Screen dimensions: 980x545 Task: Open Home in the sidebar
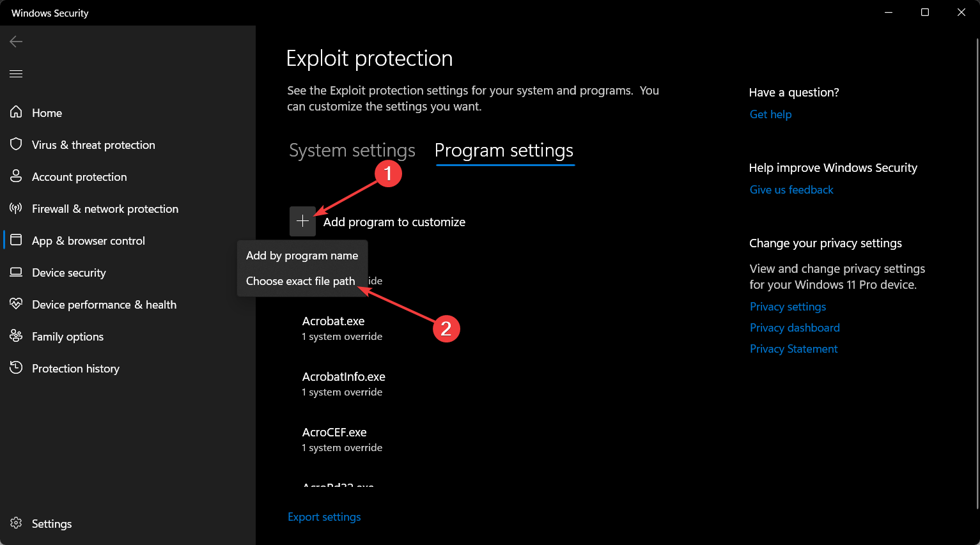(x=47, y=113)
